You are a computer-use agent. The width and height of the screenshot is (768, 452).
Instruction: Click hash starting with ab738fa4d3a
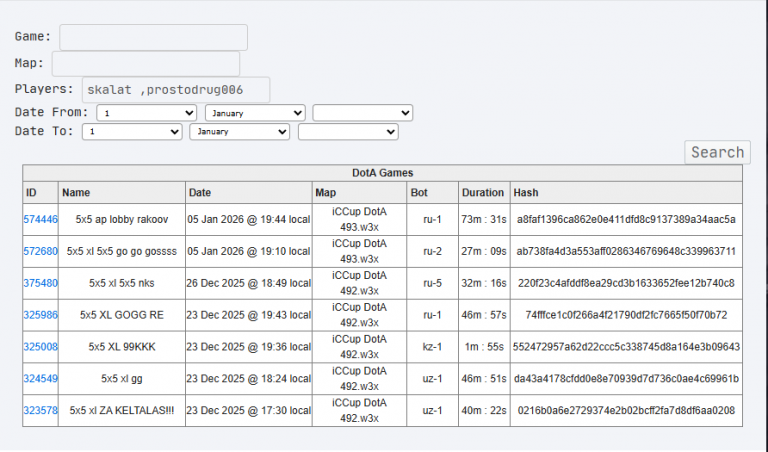tap(626, 251)
